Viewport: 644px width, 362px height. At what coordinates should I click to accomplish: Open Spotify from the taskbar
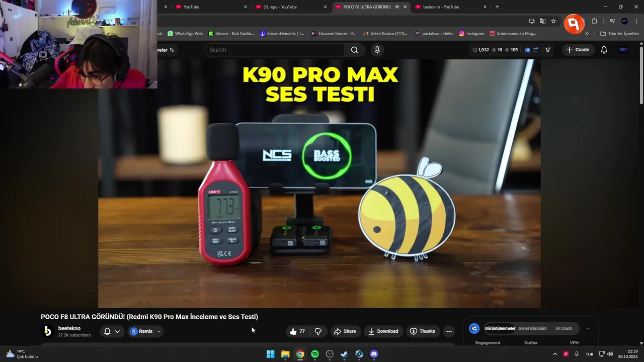(315, 354)
